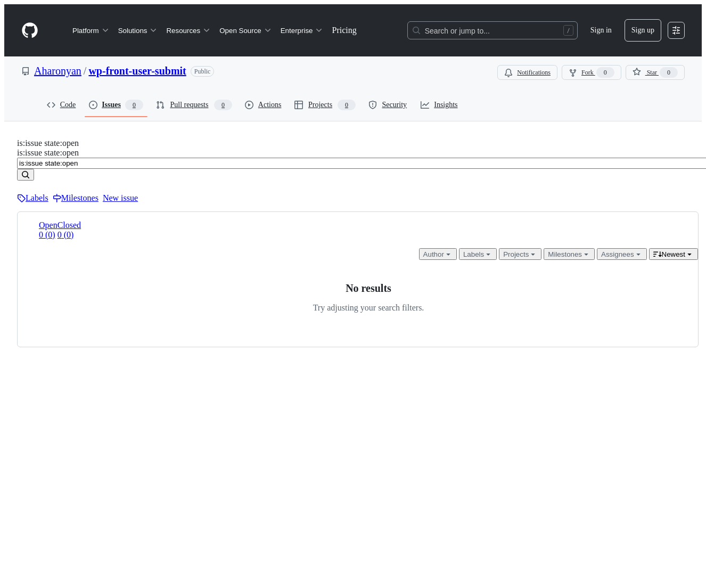Click the Star count 0 badge
The width and height of the screenshot is (706, 588).
tap(669, 72)
